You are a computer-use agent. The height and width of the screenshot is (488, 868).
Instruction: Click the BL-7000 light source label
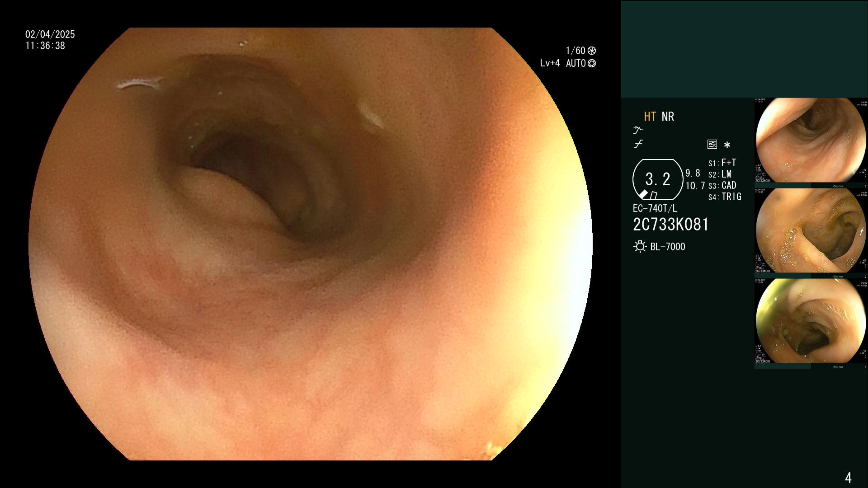(668, 247)
